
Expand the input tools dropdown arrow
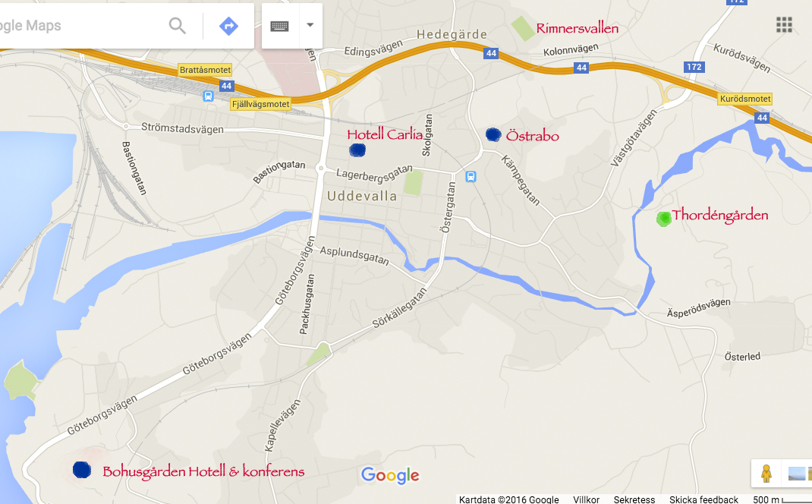(310, 25)
